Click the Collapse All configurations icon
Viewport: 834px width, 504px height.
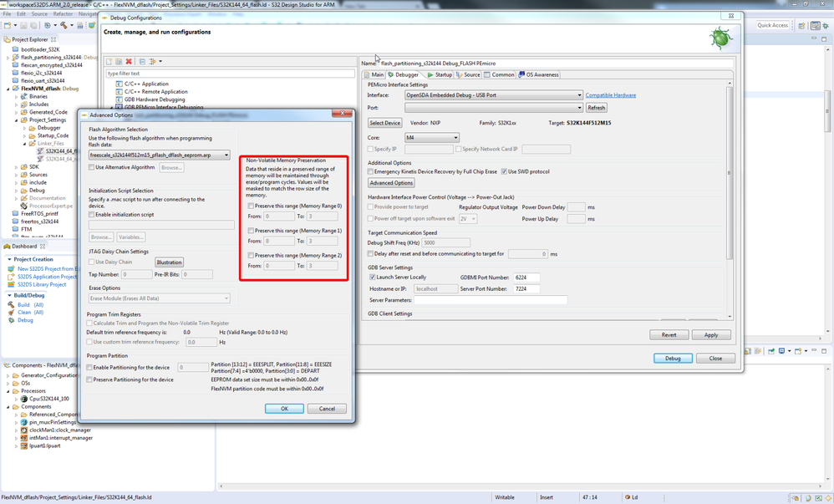point(142,61)
